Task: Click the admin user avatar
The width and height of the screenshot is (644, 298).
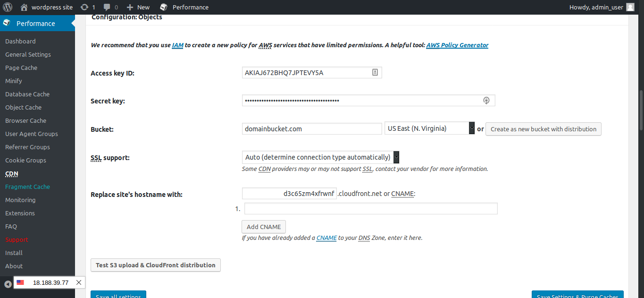Action: (630, 7)
